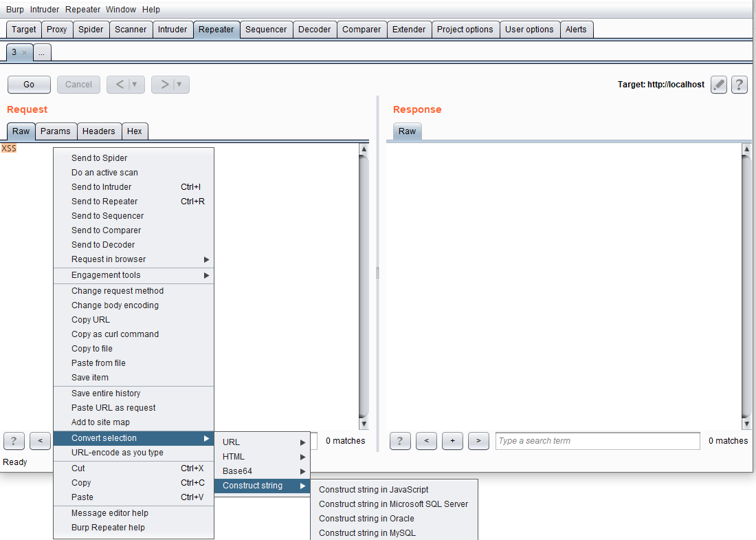Expand URL conversion submenu
The width and height of the screenshot is (756, 540).
coord(263,442)
